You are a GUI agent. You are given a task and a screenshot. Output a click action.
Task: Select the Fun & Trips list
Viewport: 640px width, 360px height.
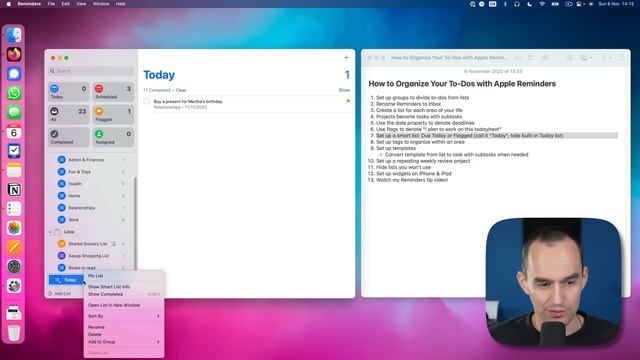click(x=91, y=172)
